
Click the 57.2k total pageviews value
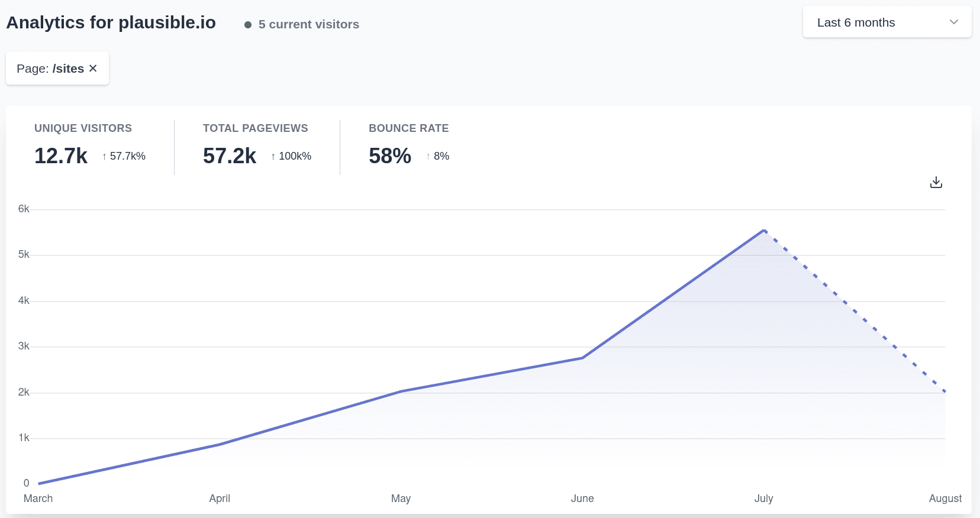pyautogui.click(x=230, y=156)
